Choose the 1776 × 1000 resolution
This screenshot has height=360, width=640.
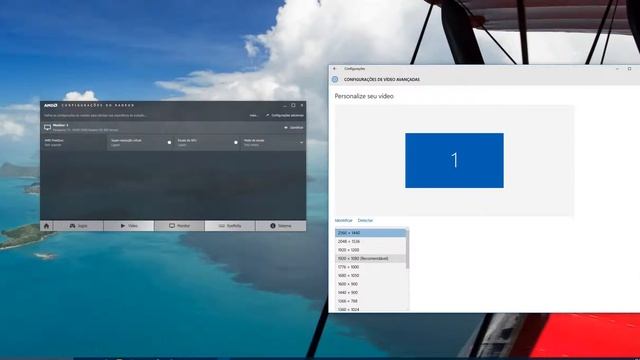(x=371, y=267)
